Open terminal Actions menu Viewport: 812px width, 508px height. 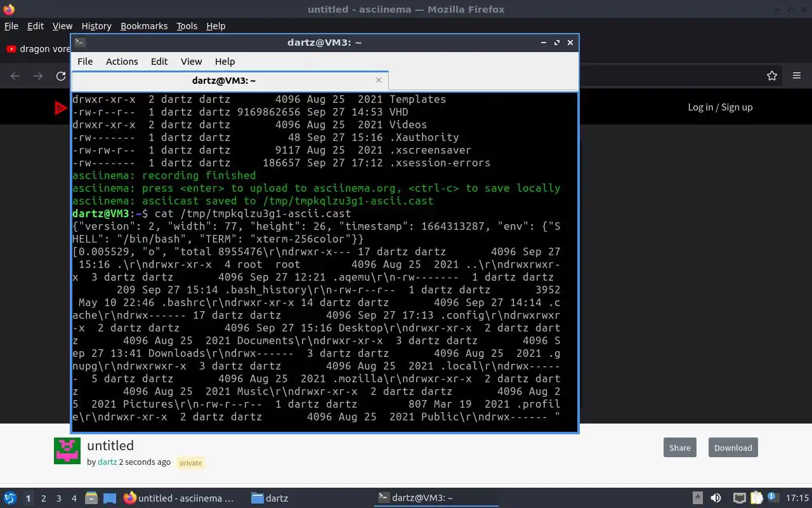pyautogui.click(x=122, y=62)
